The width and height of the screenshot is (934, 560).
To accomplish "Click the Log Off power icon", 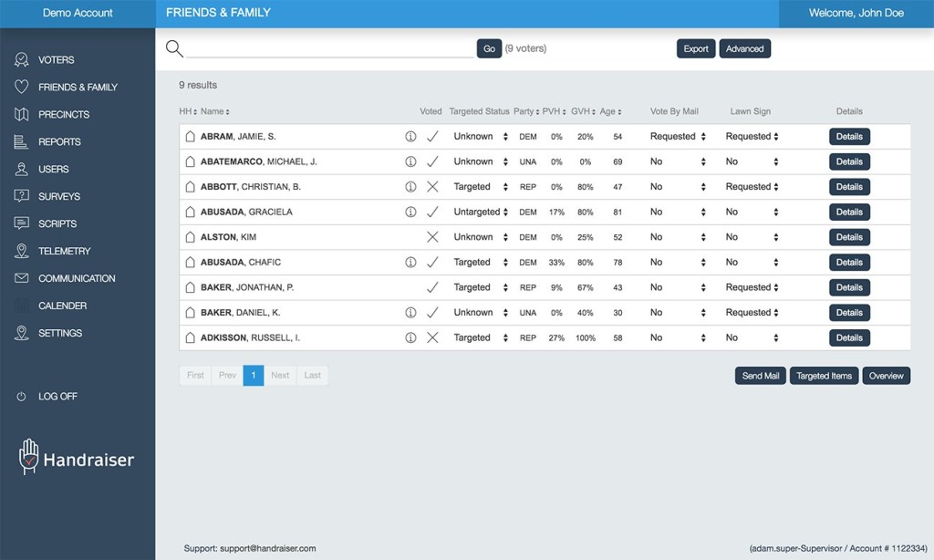I will [x=21, y=397].
